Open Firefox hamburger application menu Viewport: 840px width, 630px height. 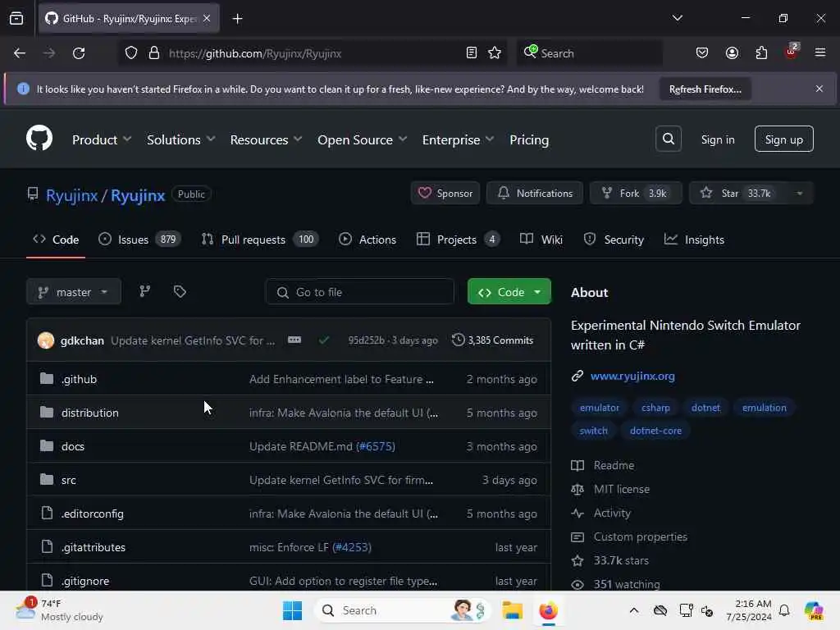pos(819,52)
